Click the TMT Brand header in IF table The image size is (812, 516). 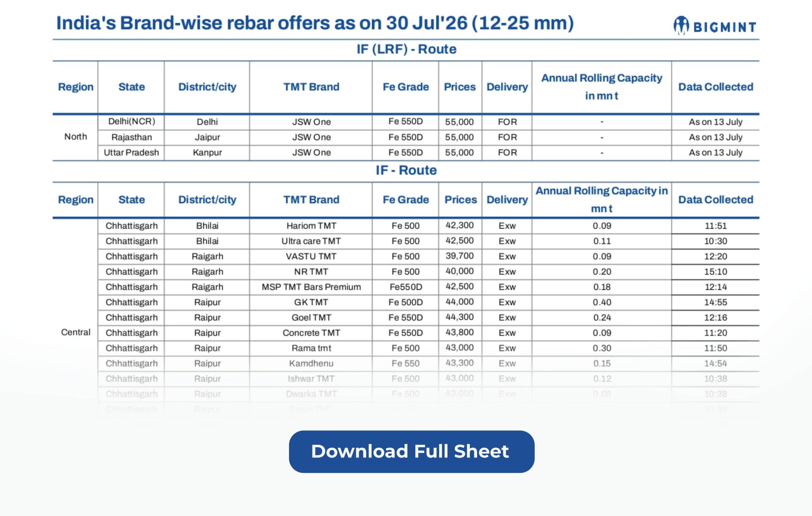tap(311, 199)
